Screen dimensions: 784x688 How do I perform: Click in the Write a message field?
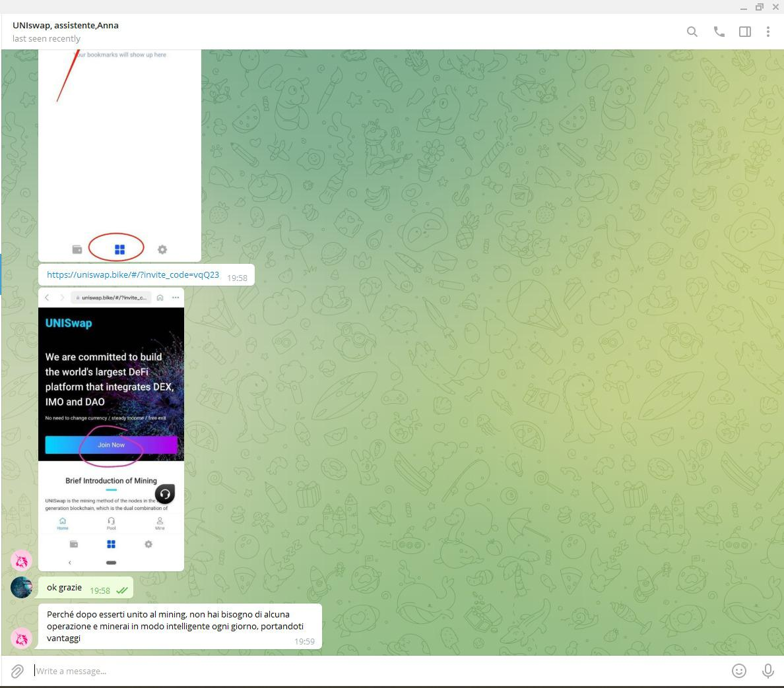click(376, 671)
